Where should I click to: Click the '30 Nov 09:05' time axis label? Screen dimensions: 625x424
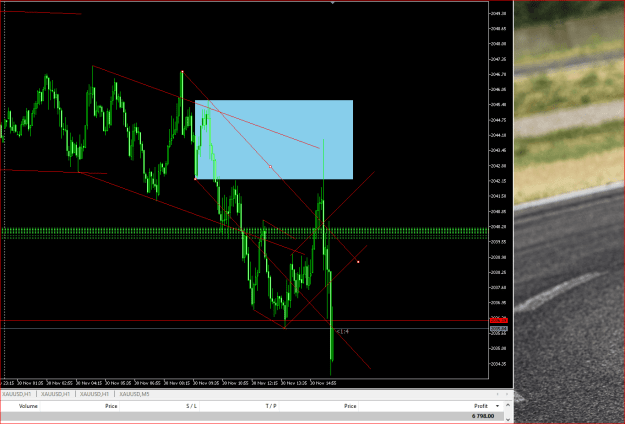207,383
